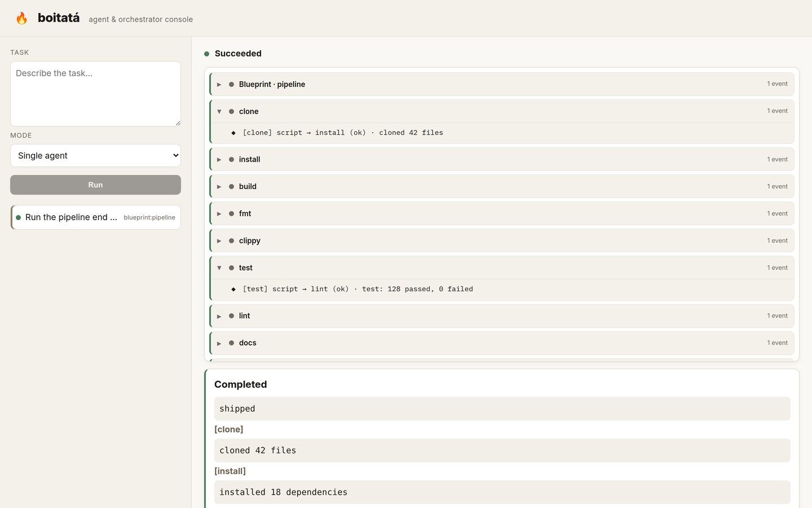The image size is (812, 508).
Task: Expand the install step arrow
Action: click(x=219, y=160)
